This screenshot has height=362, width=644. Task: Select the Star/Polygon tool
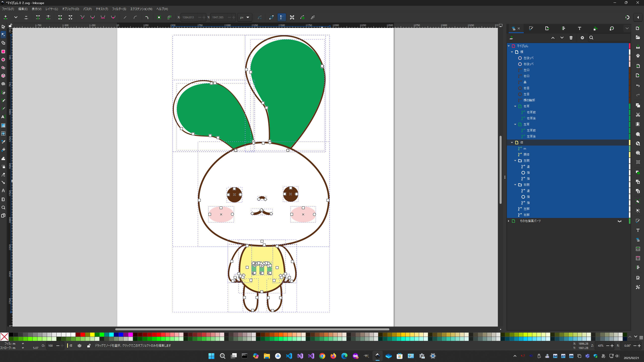coord(3,68)
